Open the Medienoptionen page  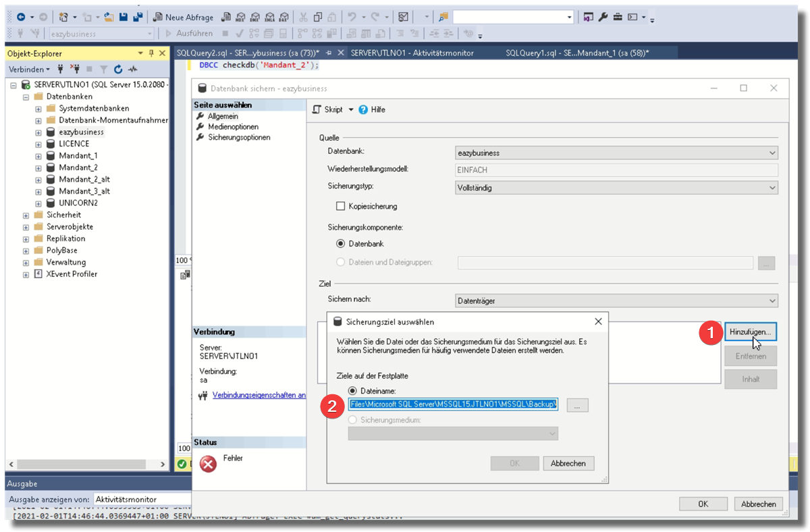[233, 127]
